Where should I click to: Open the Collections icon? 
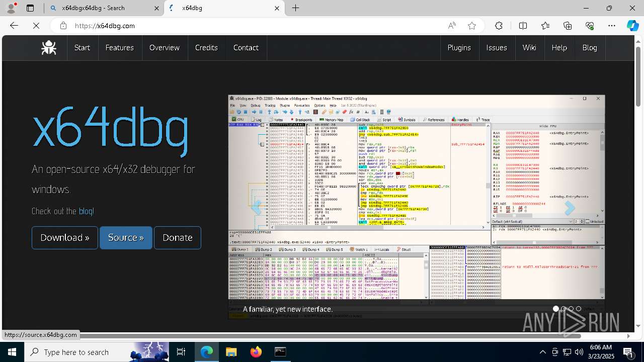tap(568, 26)
